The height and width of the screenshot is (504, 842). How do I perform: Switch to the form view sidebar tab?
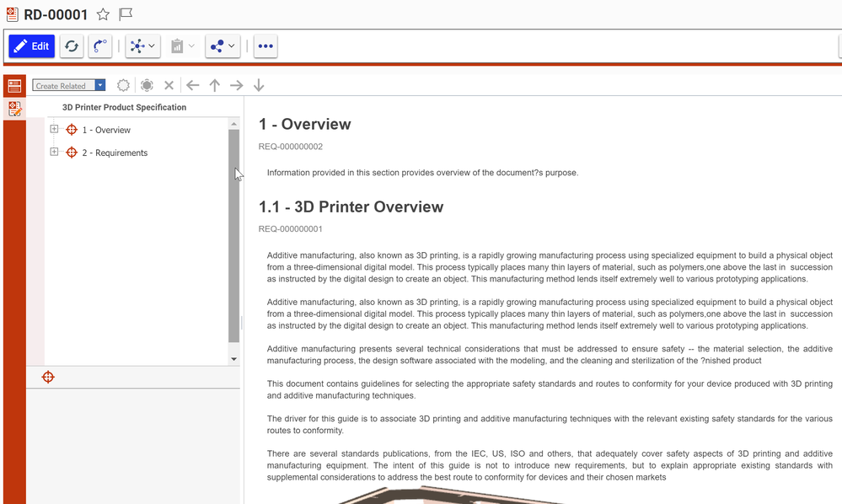[14, 108]
